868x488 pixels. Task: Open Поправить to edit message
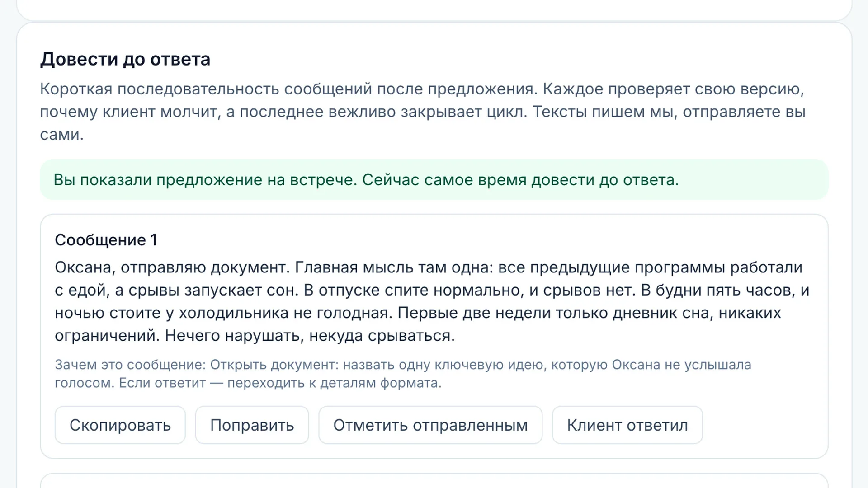(x=252, y=425)
